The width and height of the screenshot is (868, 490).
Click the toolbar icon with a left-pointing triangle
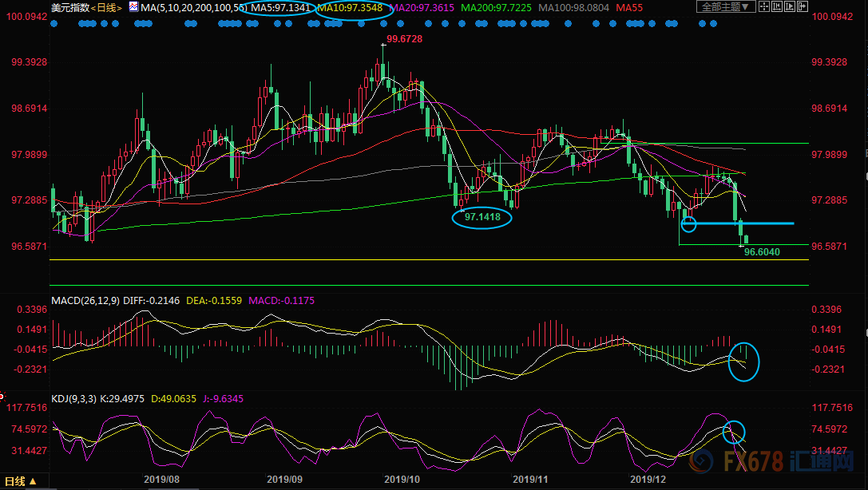click(x=777, y=7)
